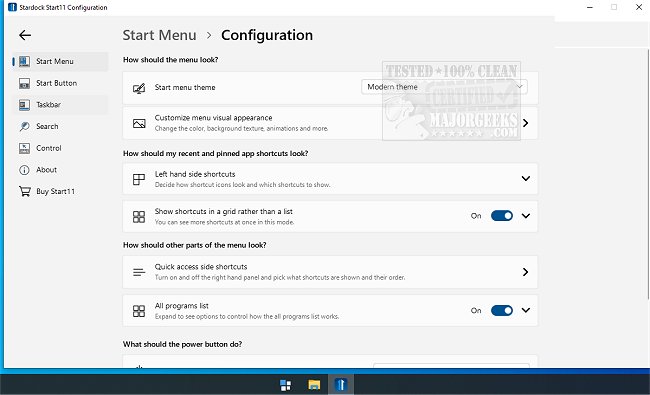Open the Windows Start button in taskbar
Screen dimensions: 650x395
[x=286, y=385]
